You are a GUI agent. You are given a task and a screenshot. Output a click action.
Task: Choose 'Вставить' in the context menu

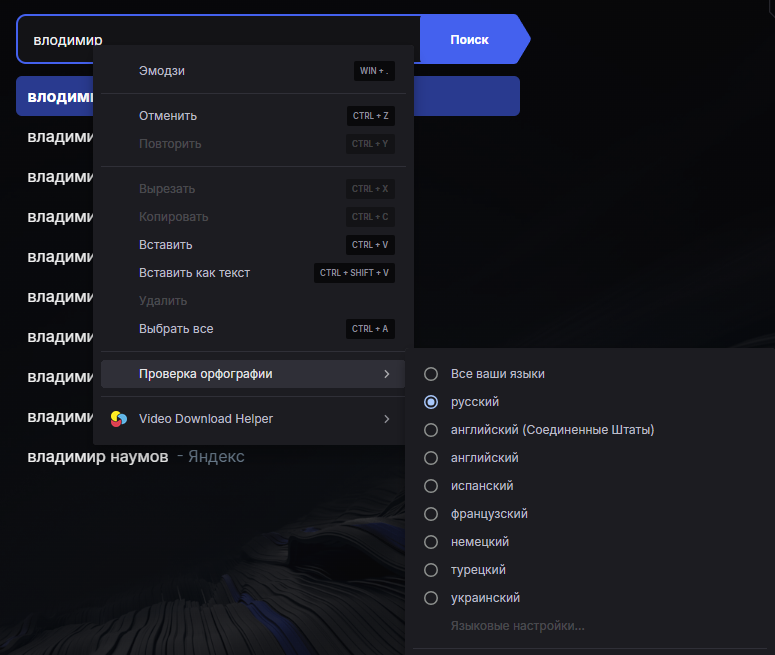click(x=253, y=245)
